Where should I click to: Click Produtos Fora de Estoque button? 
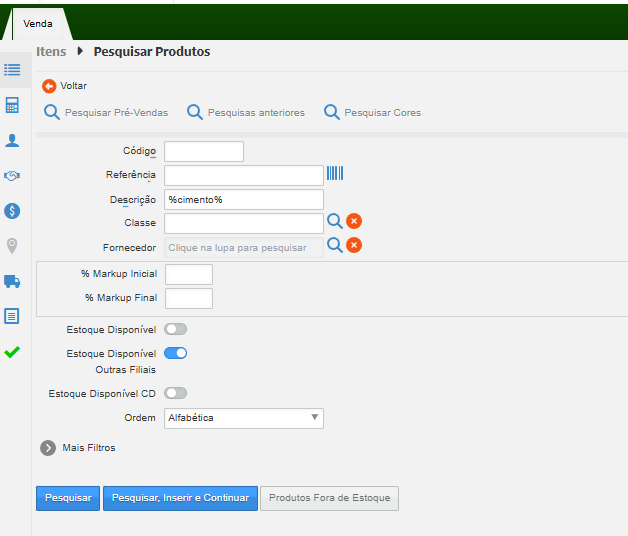click(x=329, y=498)
